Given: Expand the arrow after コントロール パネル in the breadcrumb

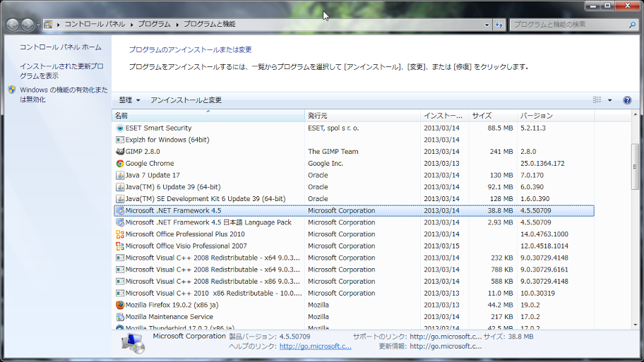Looking at the screenshot, I should [x=132, y=25].
